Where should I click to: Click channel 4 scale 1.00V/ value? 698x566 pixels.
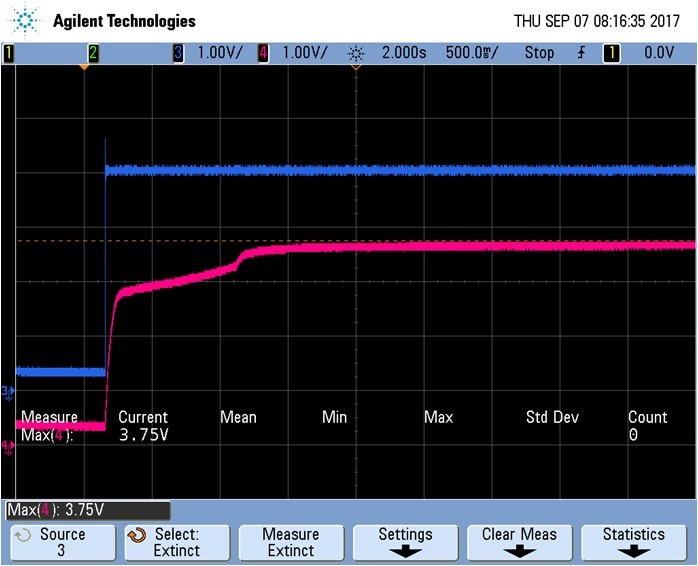[305, 53]
